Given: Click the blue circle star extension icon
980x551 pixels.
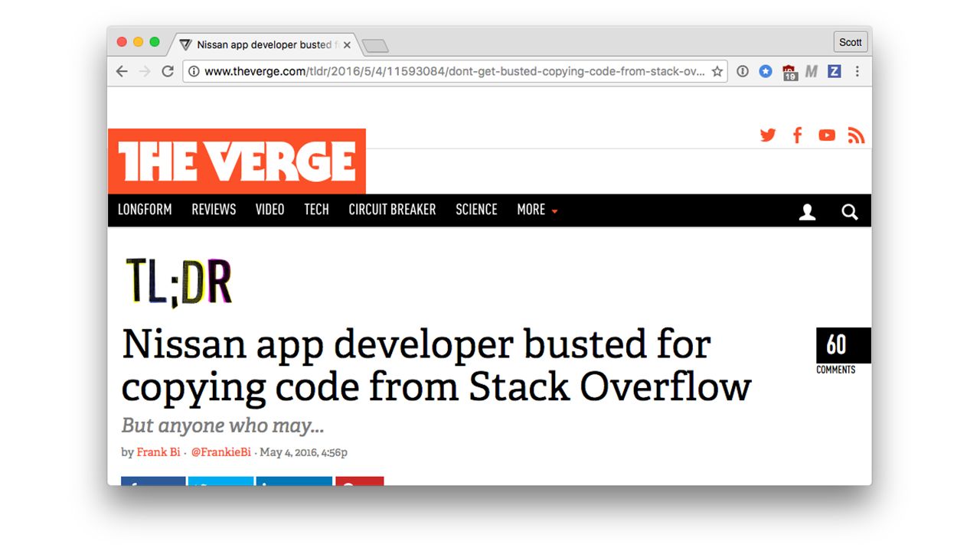Looking at the screenshot, I should 766,71.
